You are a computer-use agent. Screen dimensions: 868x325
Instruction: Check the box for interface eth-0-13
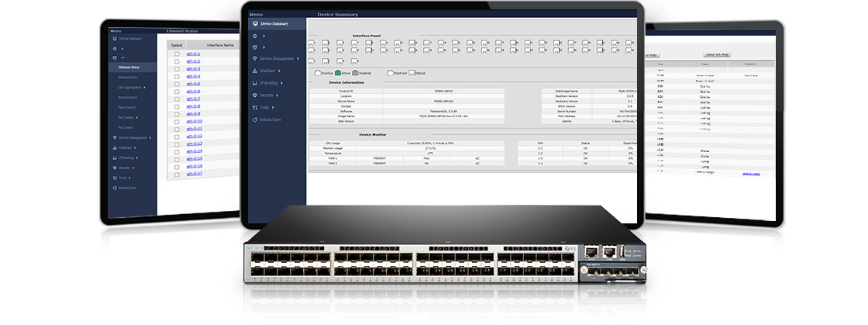(177, 144)
